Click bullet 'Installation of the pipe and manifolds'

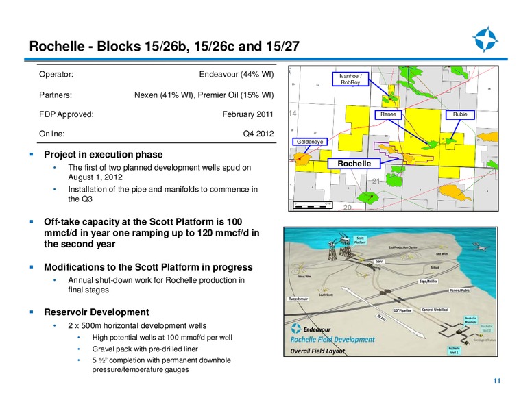[163, 194]
